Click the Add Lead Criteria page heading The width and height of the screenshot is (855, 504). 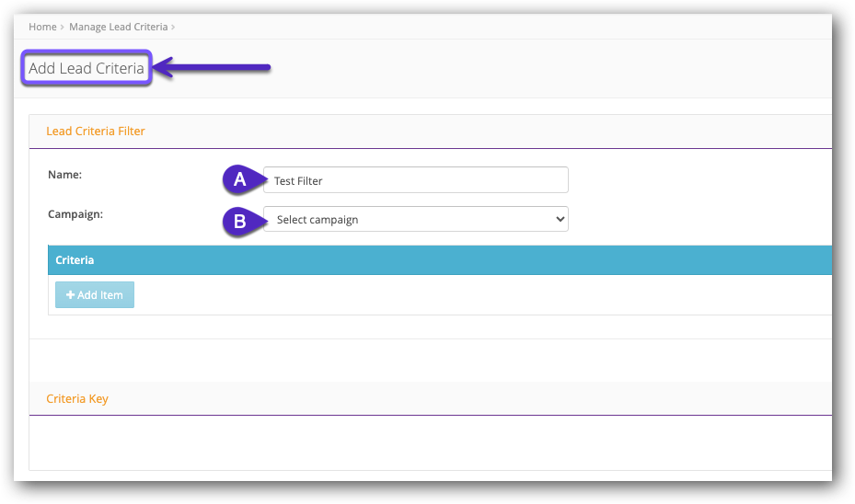tap(87, 68)
